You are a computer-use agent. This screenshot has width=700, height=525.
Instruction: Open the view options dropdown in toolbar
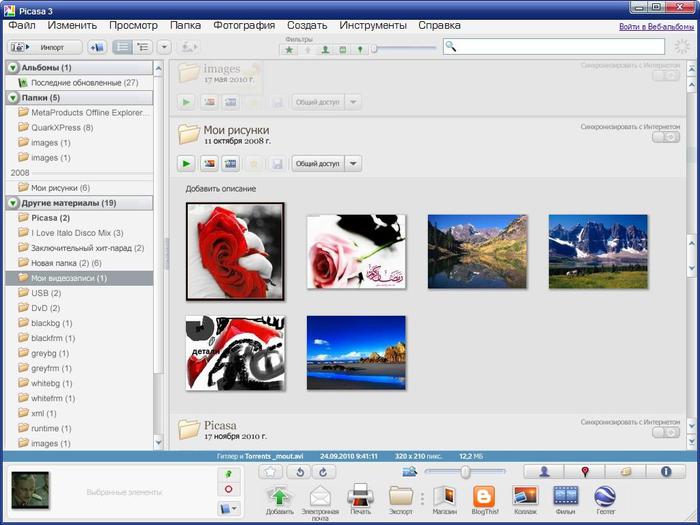coord(164,47)
